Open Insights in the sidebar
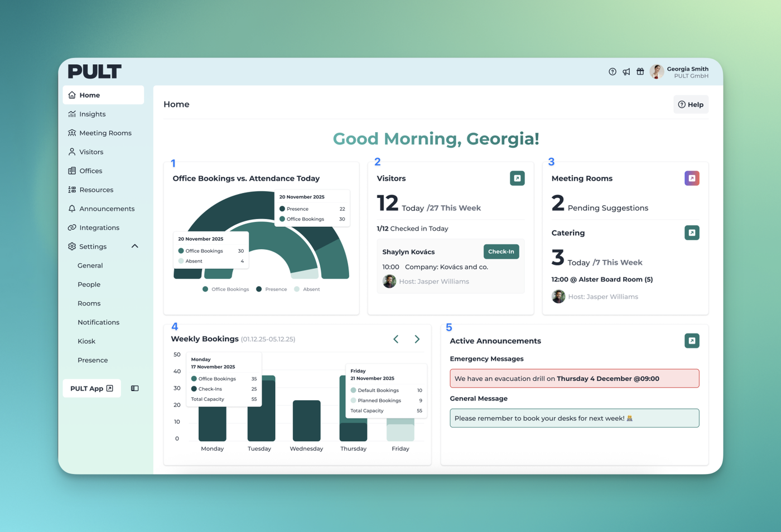 pyautogui.click(x=92, y=114)
